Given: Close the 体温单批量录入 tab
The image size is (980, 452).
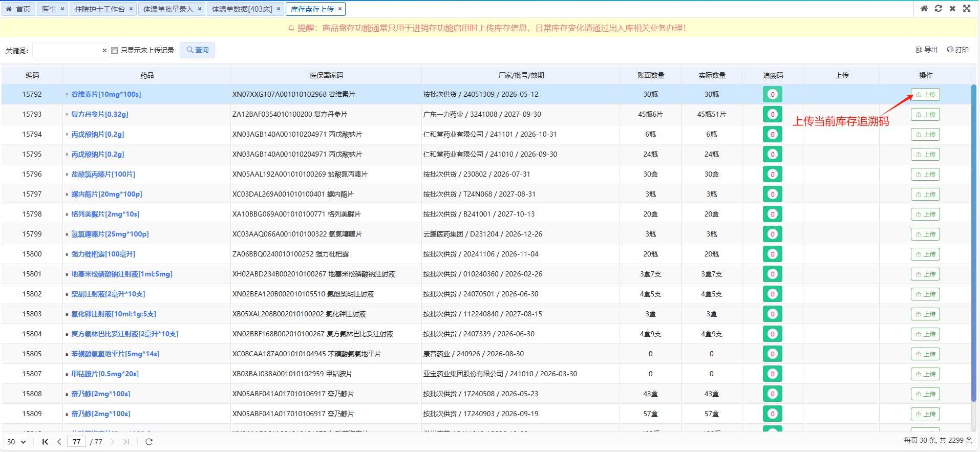Looking at the screenshot, I should 200,9.
